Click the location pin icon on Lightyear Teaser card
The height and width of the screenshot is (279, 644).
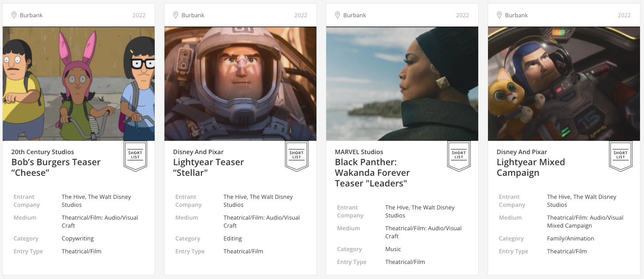176,15
